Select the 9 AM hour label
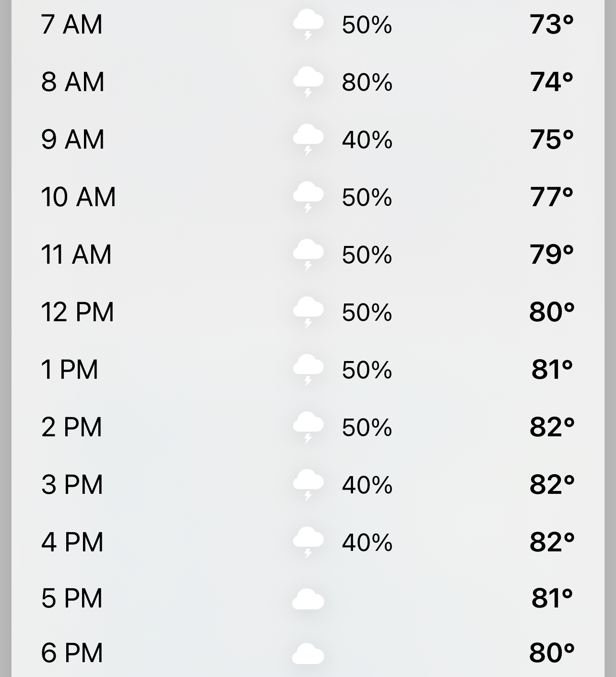This screenshot has width=616, height=677. [72, 140]
